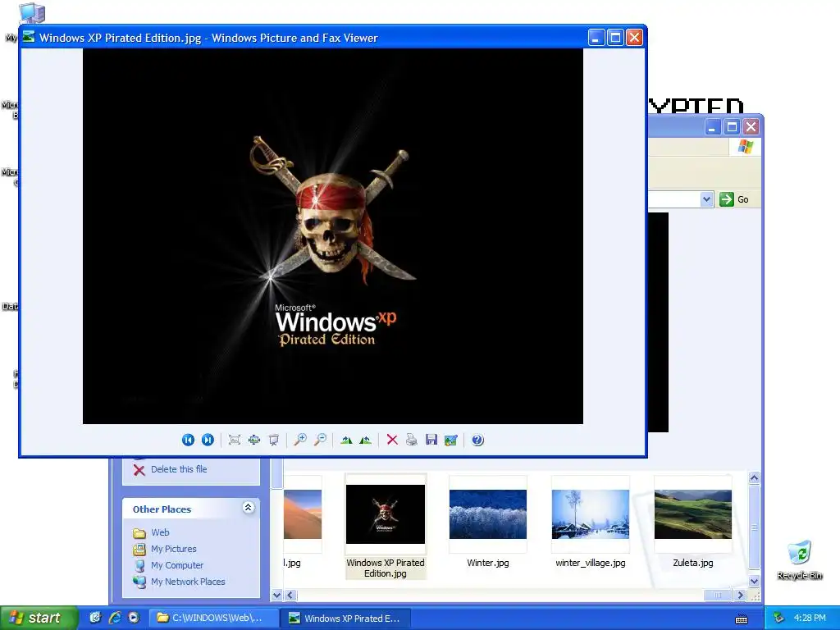
Task: Select Zuleta.jpg thumbnail
Action: coord(692,514)
